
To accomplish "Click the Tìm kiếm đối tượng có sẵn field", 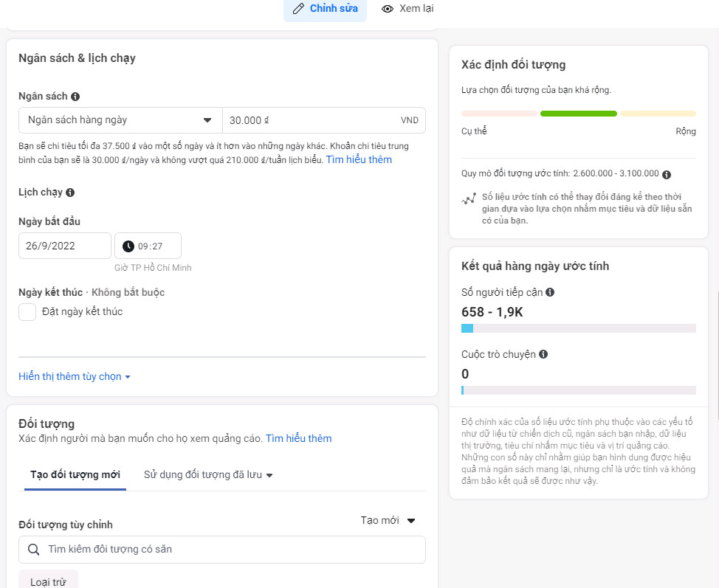I will [222, 550].
